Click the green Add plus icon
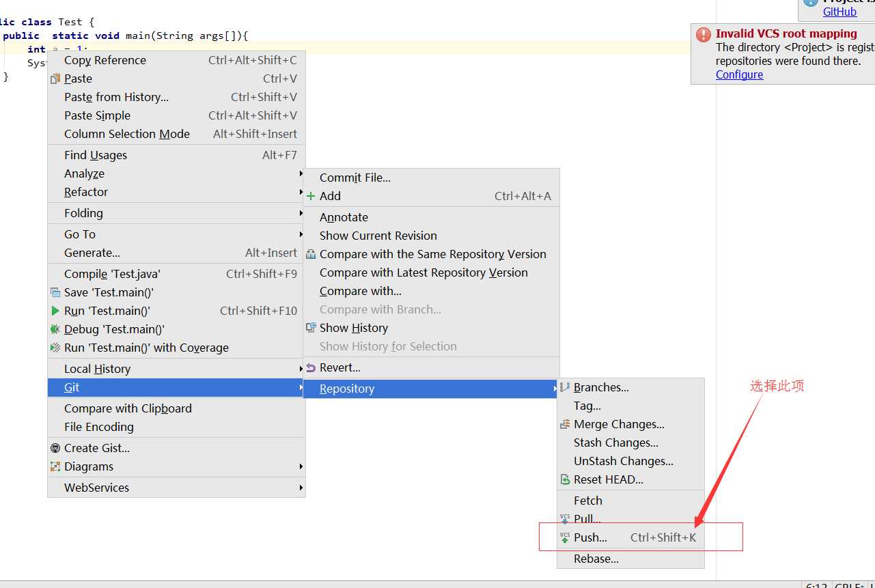 [311, 196]
